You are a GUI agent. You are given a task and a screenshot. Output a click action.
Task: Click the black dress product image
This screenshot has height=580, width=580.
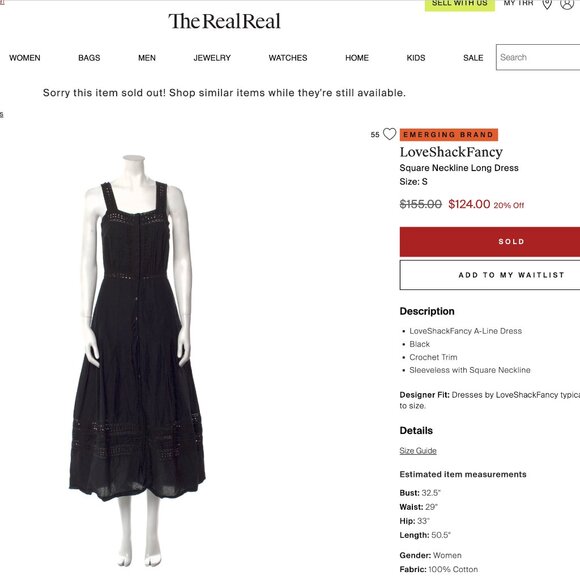pos(137,361)
